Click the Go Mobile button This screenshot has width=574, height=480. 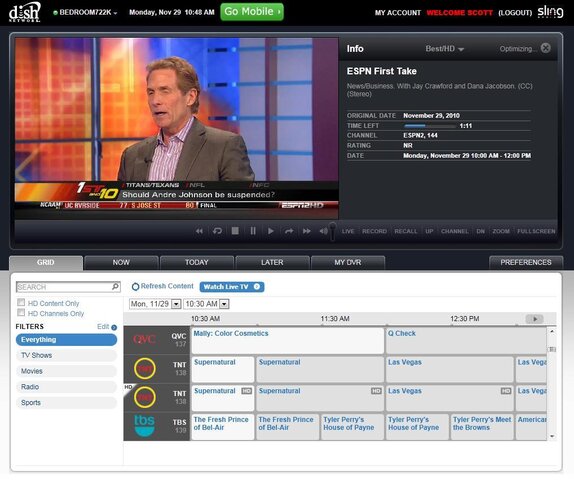(x=252, y=12)
